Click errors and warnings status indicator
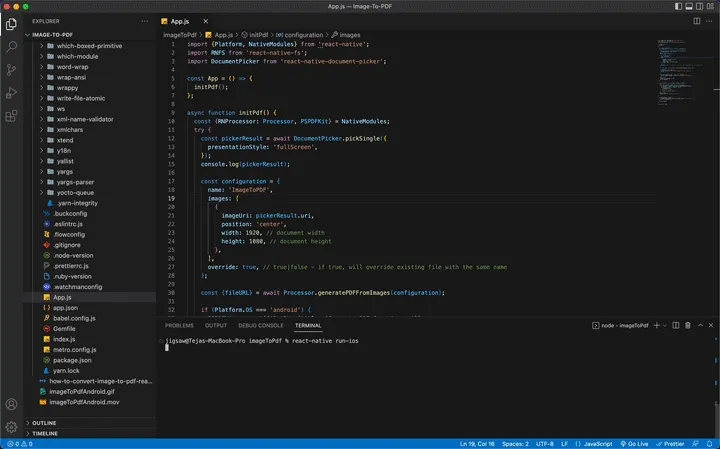Viewport: 720px width, 449px height. point(20,444)
